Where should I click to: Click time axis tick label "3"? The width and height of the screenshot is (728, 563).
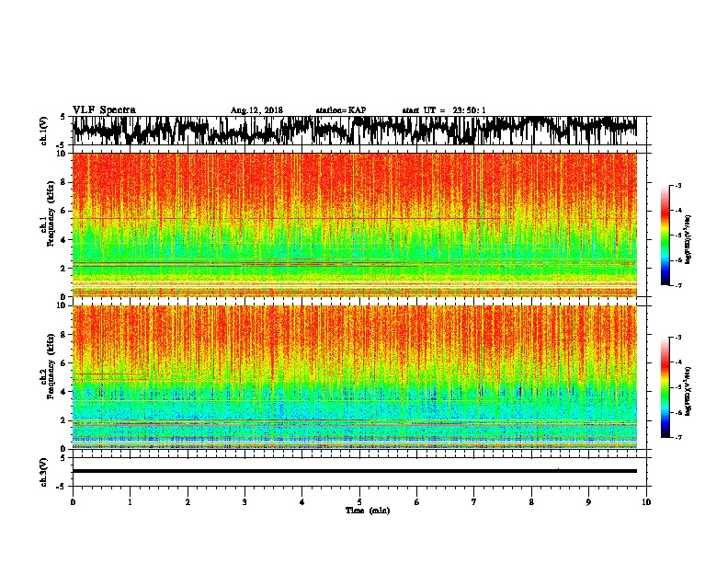click(245, 502)
